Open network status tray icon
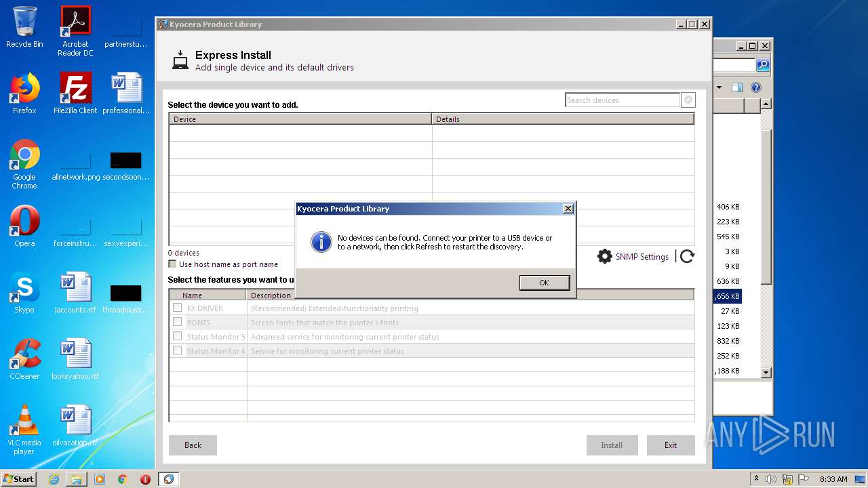868x488 pixels. (787, 479)
